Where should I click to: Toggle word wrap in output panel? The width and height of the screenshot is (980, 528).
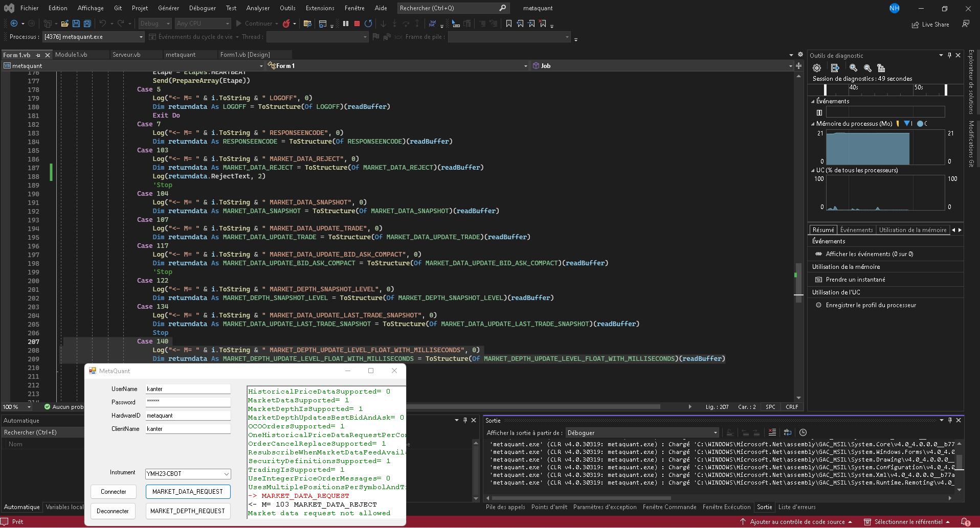click(x=788, y=432)
